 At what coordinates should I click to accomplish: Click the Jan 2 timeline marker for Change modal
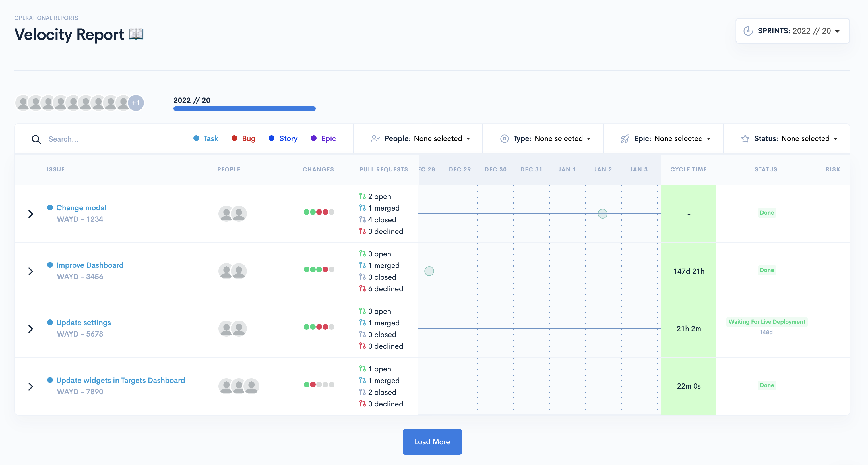click(x=602, y=214)
